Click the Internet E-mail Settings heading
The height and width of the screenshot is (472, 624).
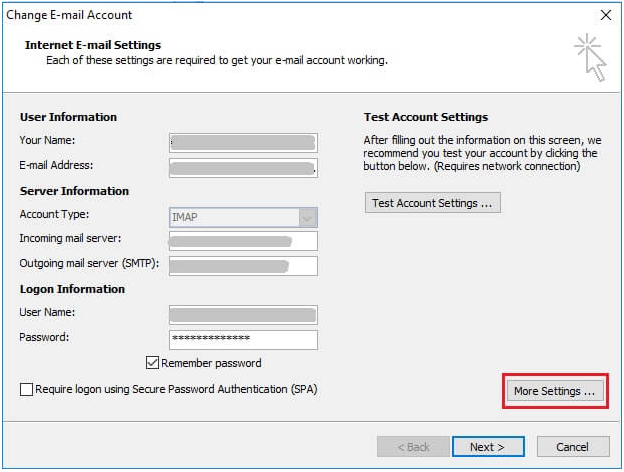tap(93, 45)
